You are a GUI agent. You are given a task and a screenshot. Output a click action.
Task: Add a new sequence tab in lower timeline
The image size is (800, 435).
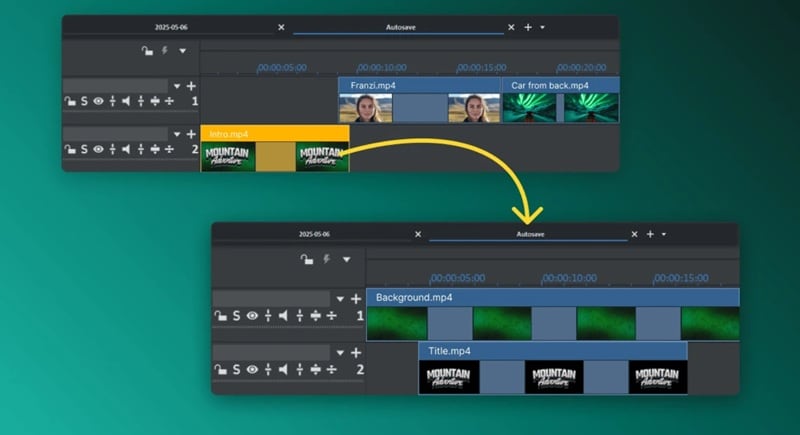[x=650, y=234]
